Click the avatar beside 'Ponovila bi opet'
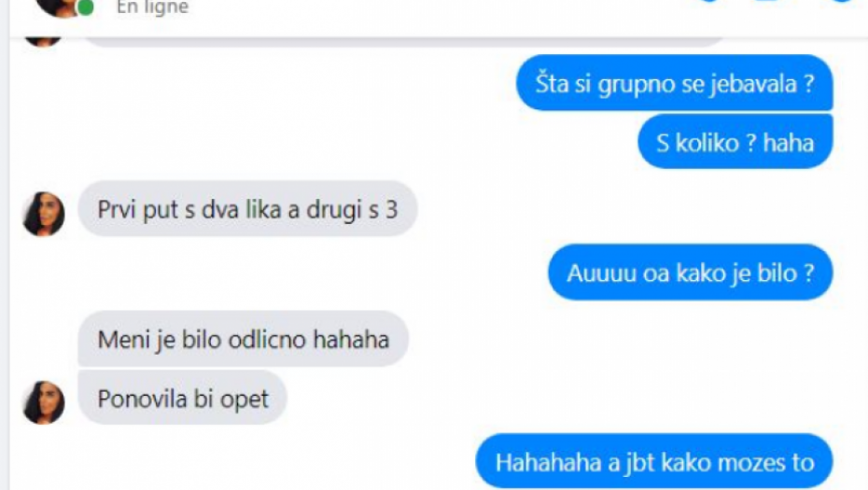 (44, 402)
